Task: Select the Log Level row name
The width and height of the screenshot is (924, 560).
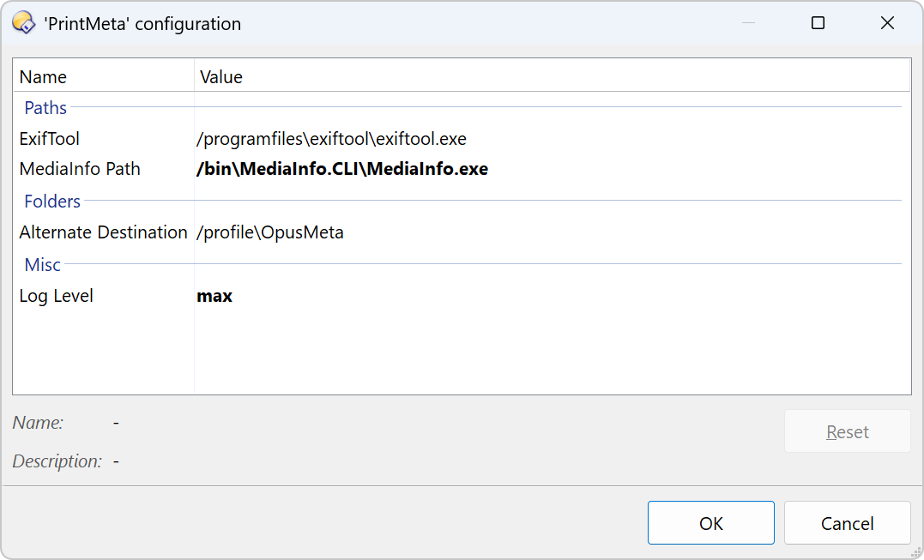Action: pyautogui.click(x=57, y=296)
